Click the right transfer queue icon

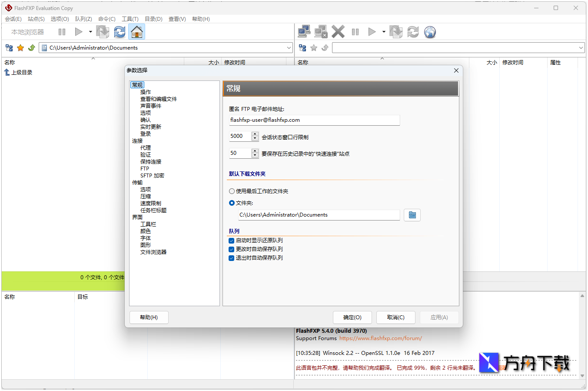click(x=396, y=32)
